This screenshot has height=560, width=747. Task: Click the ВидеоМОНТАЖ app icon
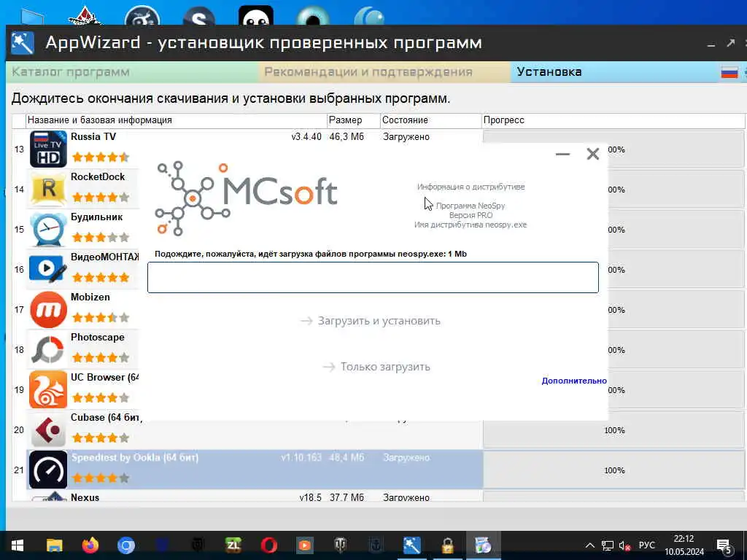click(x=48, y=269)
